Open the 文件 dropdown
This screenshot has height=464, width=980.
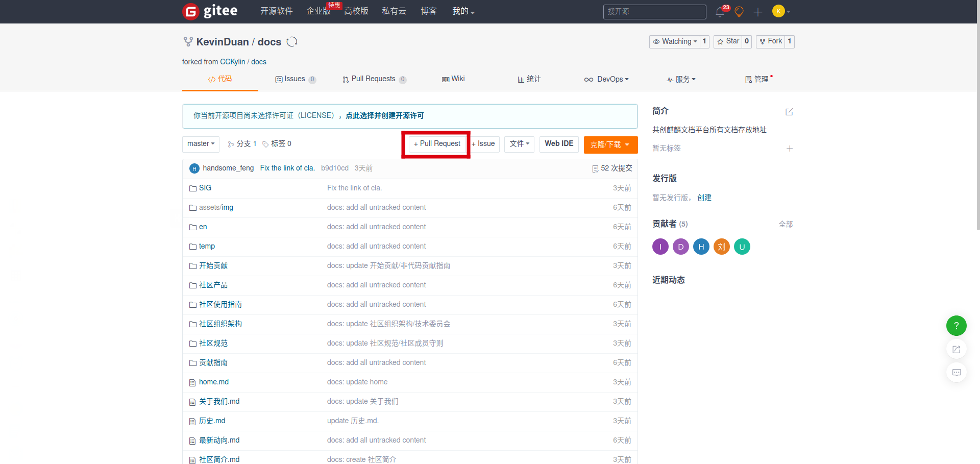point(519,144)
